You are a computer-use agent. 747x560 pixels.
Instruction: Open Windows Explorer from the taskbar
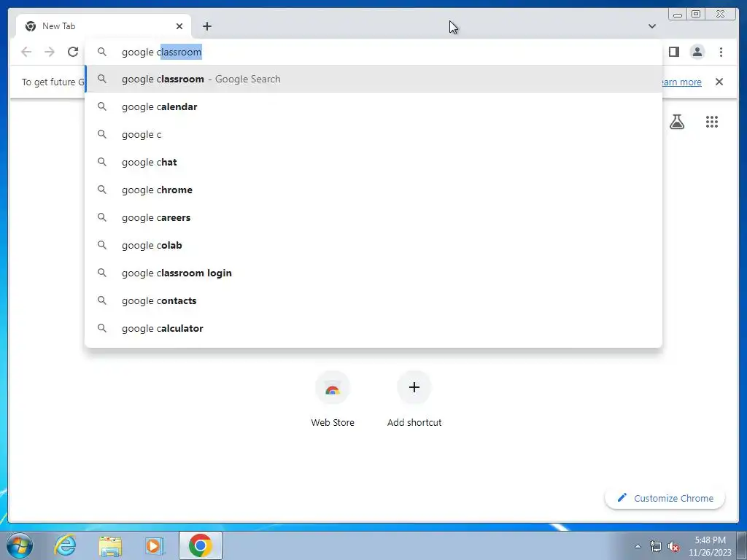[110, 545]
